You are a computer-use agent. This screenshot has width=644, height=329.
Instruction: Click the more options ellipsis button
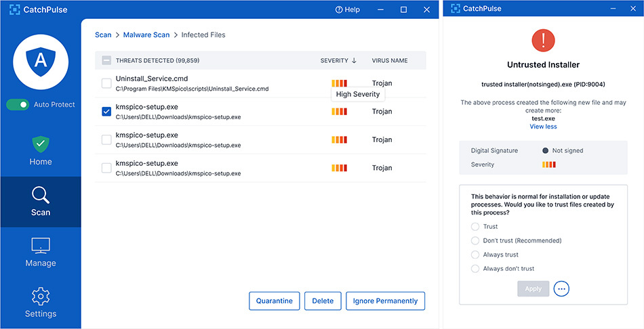[x=561, y=289]
